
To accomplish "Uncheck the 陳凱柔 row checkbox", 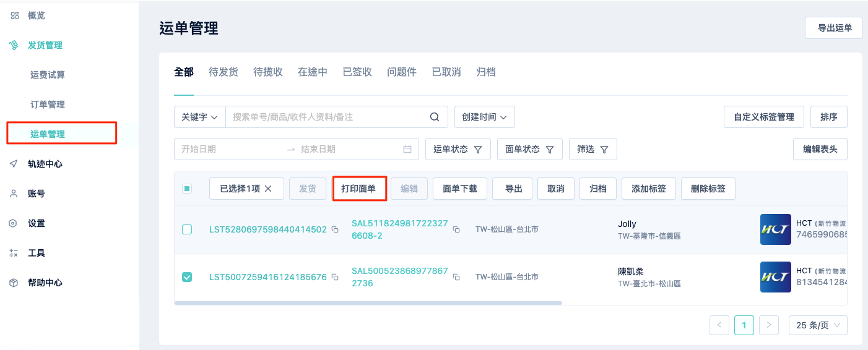I will (187, 277).
